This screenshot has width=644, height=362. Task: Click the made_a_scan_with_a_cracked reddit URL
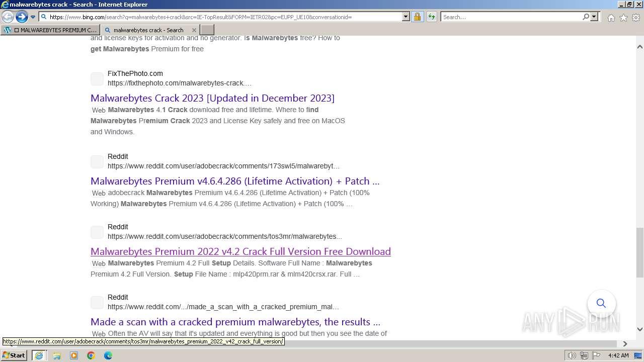(x=223, y=307)
